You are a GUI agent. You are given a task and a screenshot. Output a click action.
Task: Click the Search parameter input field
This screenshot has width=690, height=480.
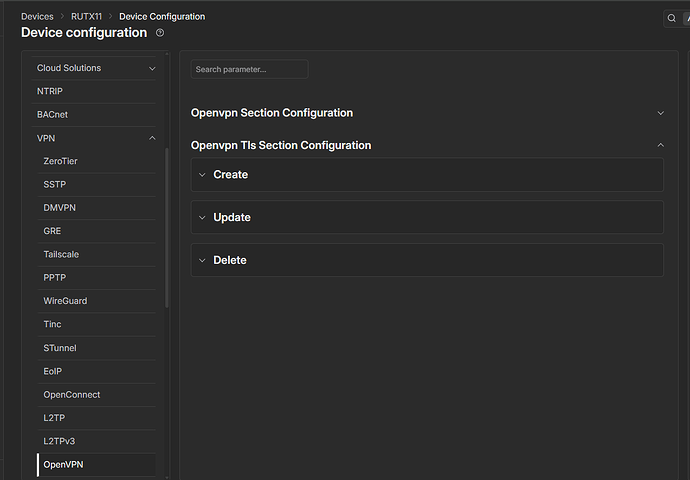click(x=249, y=69)
